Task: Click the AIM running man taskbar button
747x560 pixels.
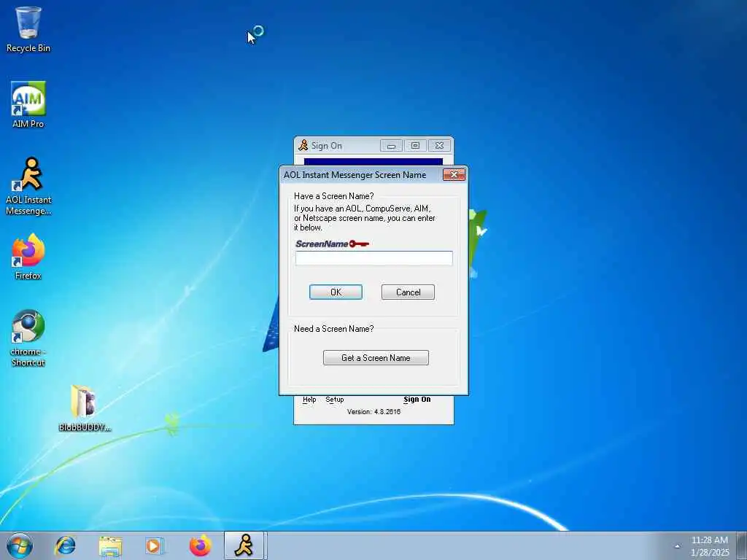Action: (244, 545)
